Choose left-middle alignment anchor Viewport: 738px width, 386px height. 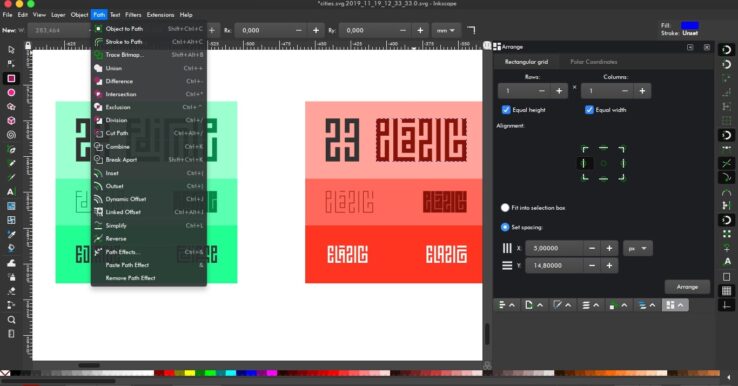click(585, 163)
